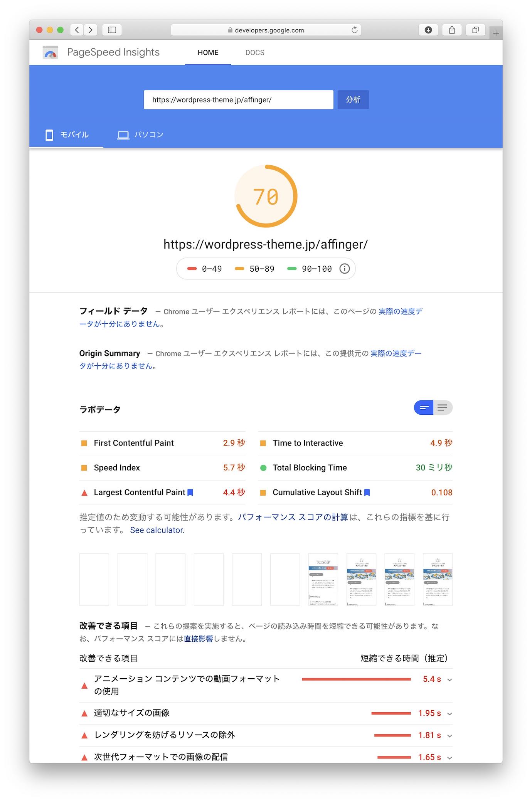Click the 5.4 s savings bar

[x=356, y=679]
